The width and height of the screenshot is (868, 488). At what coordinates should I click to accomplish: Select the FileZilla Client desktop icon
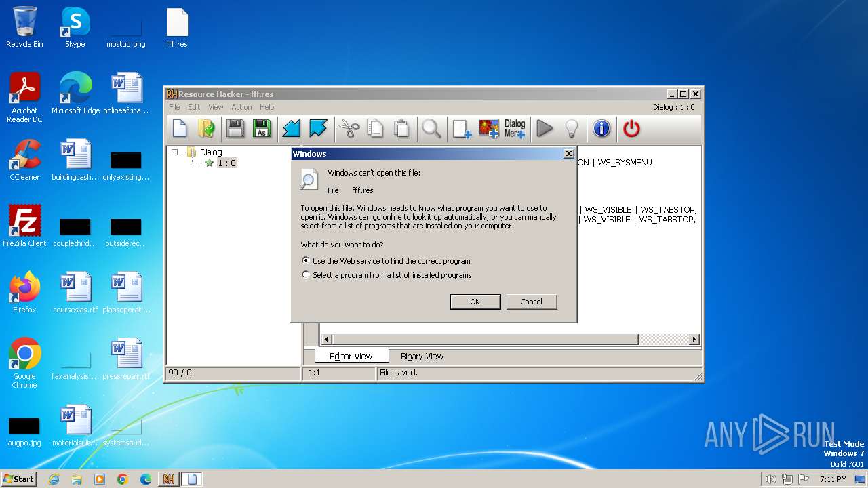pyautogui.click(x=24, y=226)
